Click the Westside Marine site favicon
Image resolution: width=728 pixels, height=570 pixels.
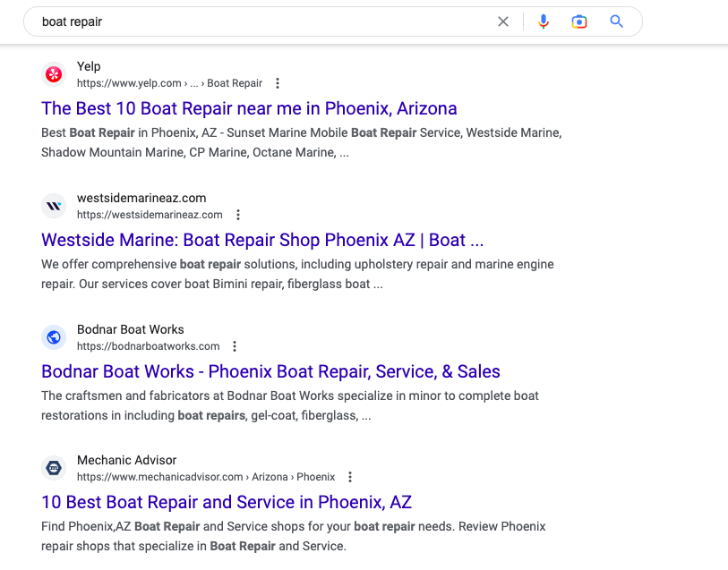click(x=54, y=206)
